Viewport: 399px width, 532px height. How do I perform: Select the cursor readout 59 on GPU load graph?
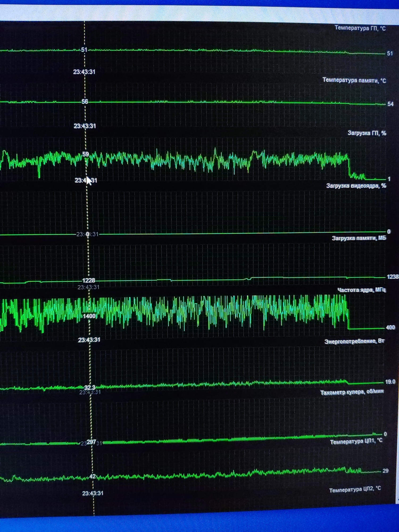point(85,154)
